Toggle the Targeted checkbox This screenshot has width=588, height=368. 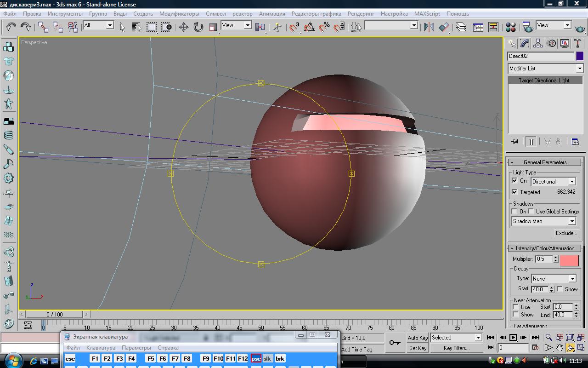514,192
